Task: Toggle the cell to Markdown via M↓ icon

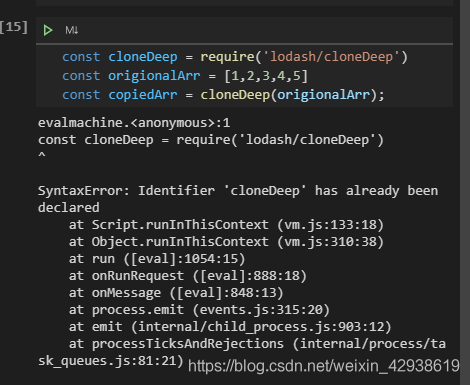Action: click(x=72, y=31)
